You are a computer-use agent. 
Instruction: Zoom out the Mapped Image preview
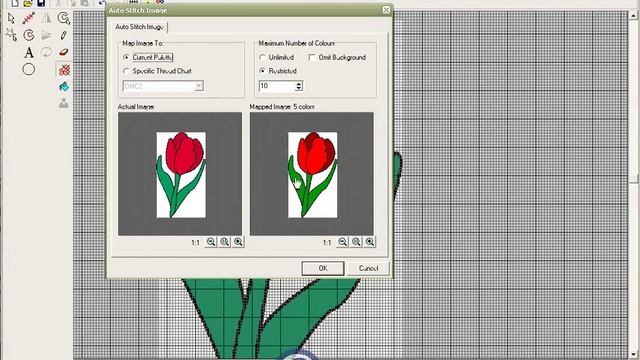(x=342, y=242)
